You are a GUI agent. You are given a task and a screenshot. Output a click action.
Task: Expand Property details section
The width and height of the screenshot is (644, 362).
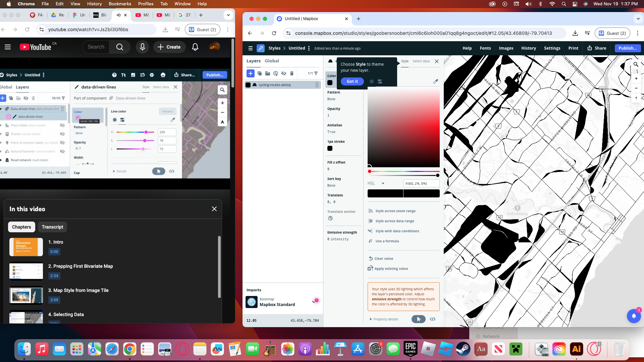384,319
